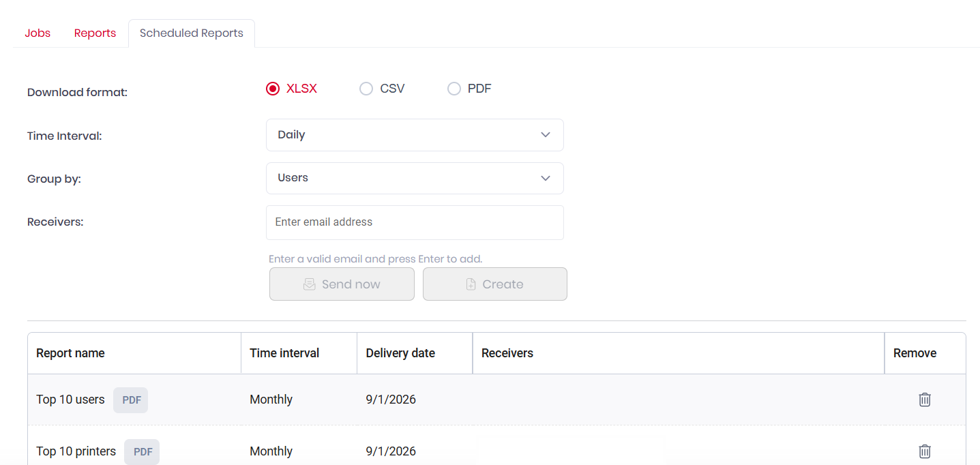Click the PDF badge beside Top 10 printers
980x465 pixels.
[142, 452]
